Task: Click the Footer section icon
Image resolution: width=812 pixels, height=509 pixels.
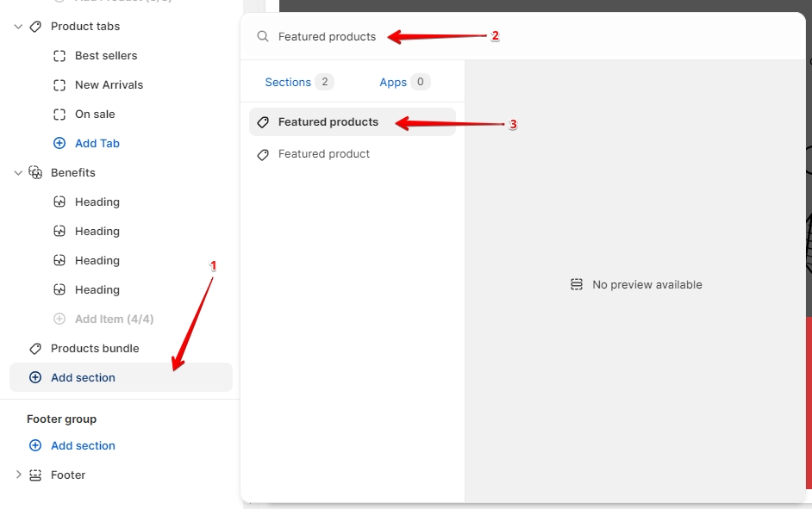Action: click(35, 475)
